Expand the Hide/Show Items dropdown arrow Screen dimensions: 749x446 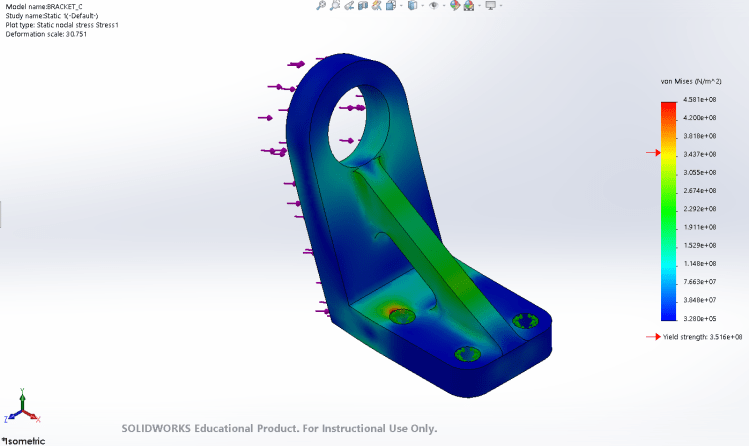(443, 6)
